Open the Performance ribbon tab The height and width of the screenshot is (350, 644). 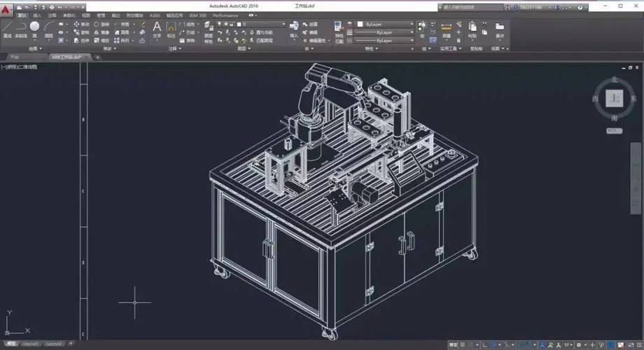point(225,15)
